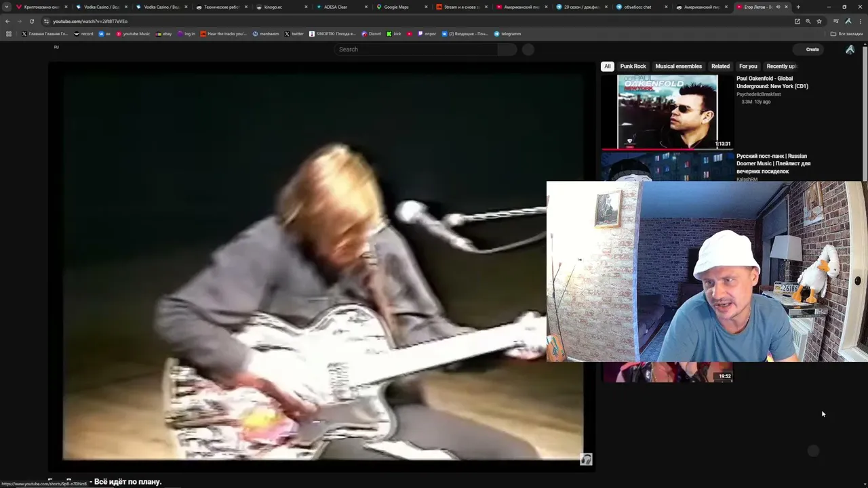Open the Paul Oakenfold video thumbnail
868x488 pixels.
667,112
